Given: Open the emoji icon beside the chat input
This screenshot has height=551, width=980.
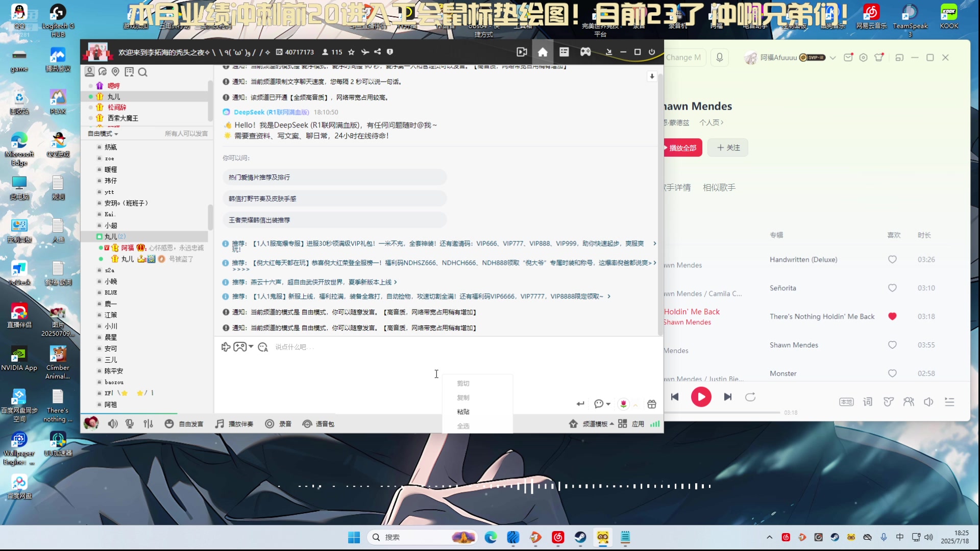Looking at the screenshot, I should (263, 347).
